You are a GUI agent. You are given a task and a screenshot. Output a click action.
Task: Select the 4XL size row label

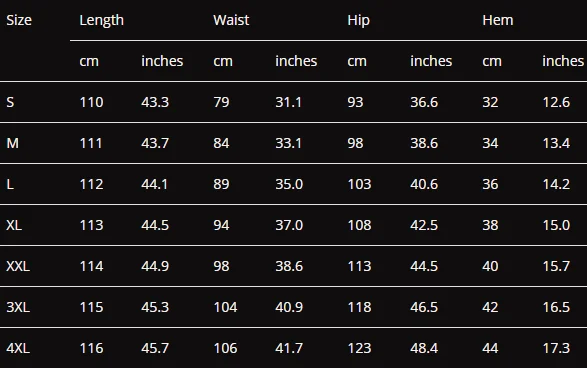click(18, 348)
